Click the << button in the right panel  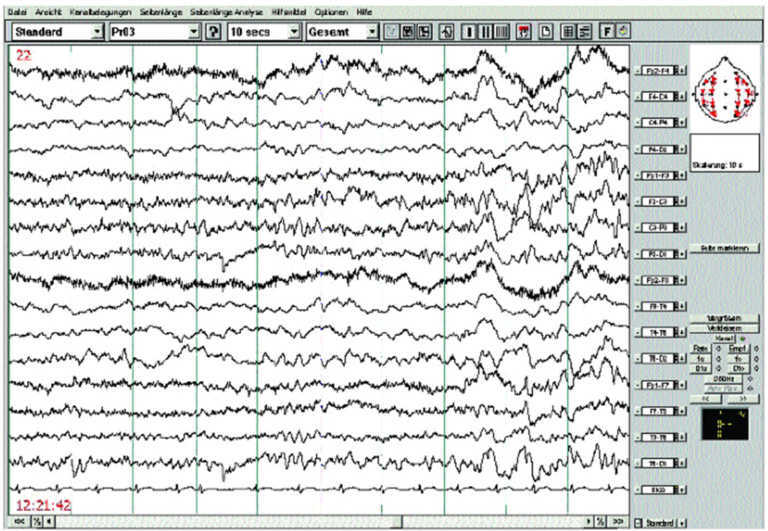pyautogui.click(x=705, y=398)
